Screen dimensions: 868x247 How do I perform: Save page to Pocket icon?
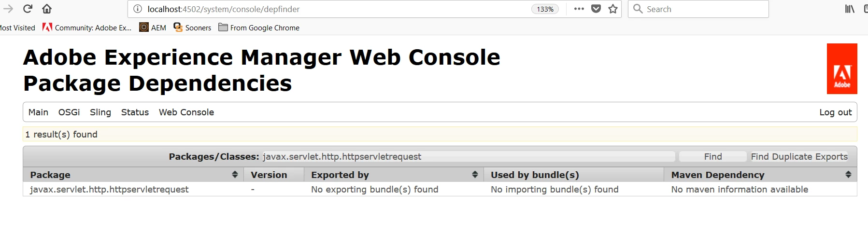pos(596,9)
